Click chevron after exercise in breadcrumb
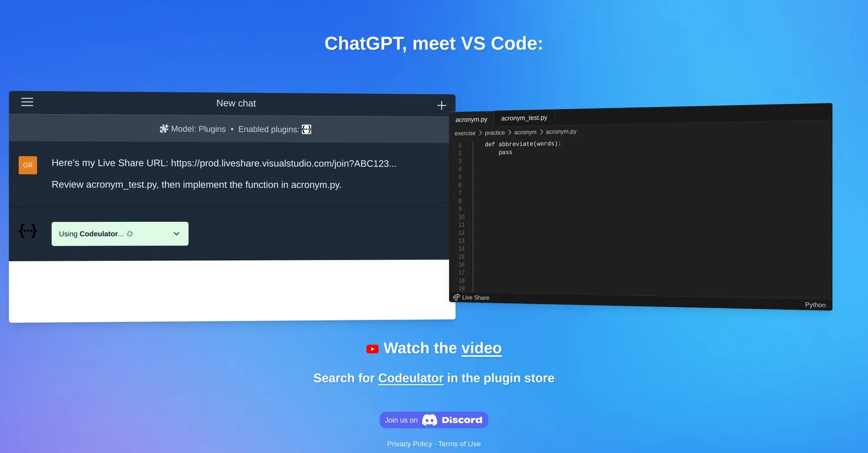Screen dimensions: 868x453 [480, 133]
